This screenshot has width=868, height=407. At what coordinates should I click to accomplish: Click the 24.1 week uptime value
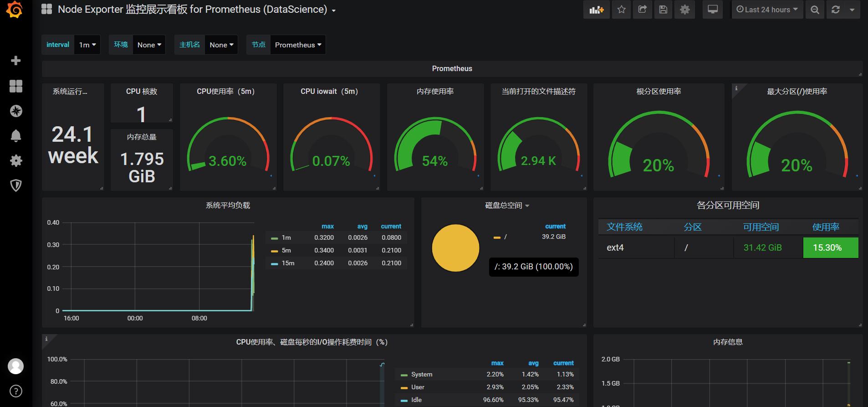[x=73, y=145]
